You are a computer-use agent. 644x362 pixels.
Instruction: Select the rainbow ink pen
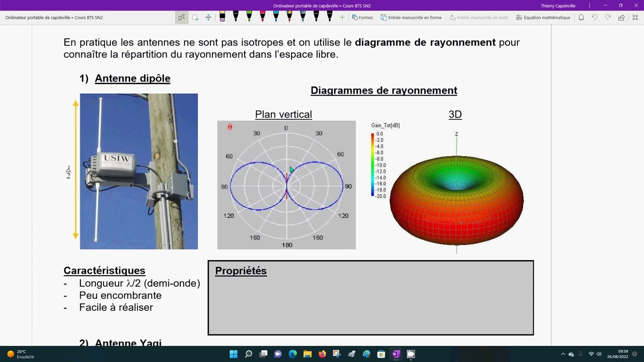click(289, 17)
